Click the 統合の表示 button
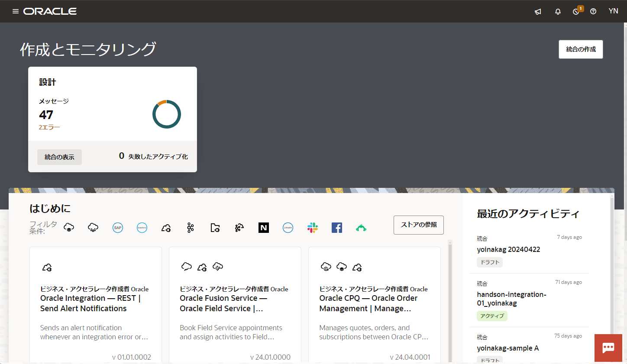This screenshot has width=627, height=364. click(59, 157)
